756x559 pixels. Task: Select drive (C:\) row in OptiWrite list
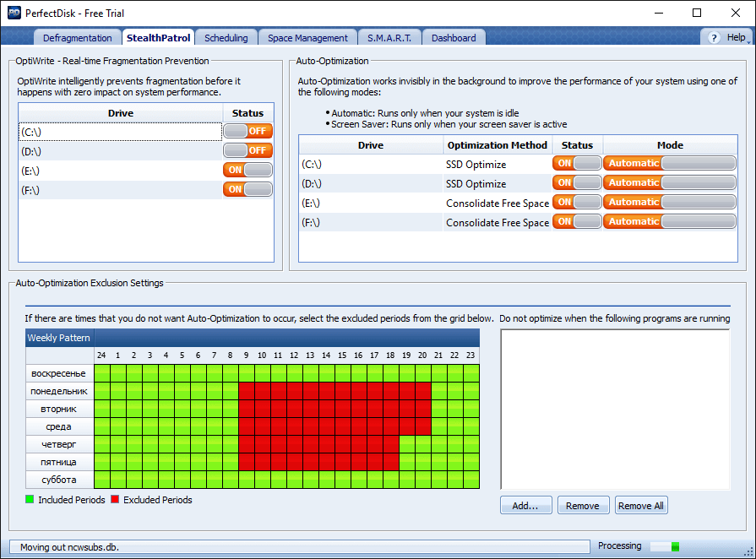click(120, 132)
